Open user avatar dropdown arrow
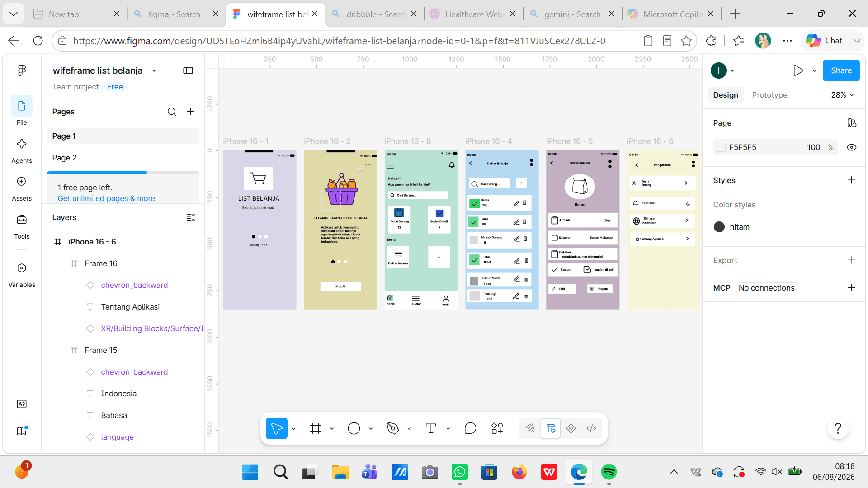 (x=732, y=70)
